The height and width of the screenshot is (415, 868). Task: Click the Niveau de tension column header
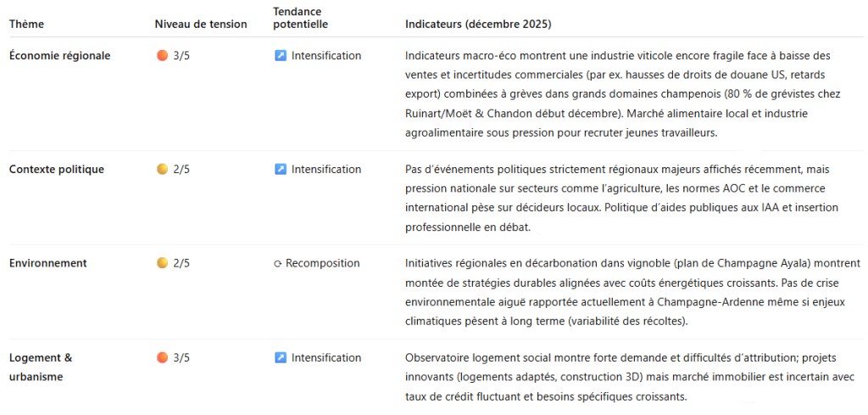(201, 24)
